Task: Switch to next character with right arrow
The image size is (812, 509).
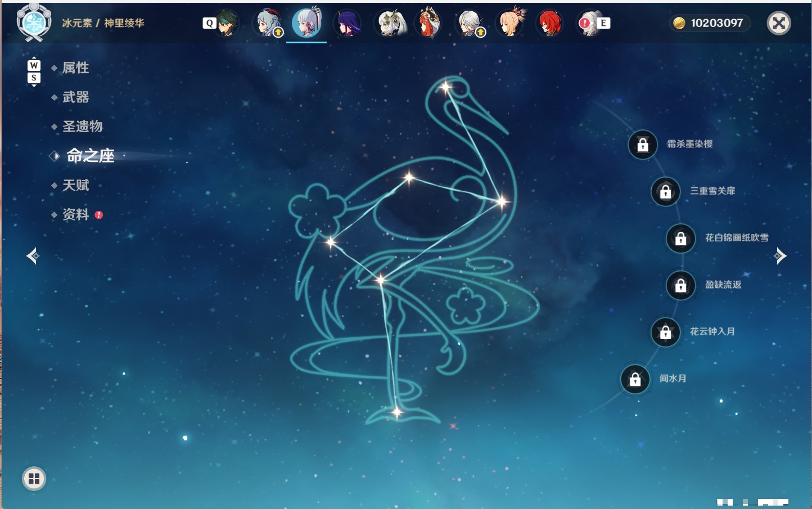Action: [779, 256]
